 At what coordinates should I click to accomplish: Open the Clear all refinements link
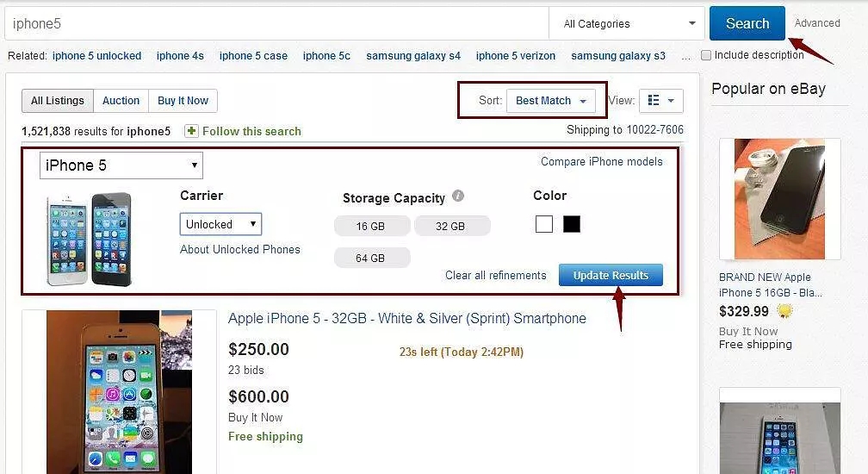[x=495, y=276]
